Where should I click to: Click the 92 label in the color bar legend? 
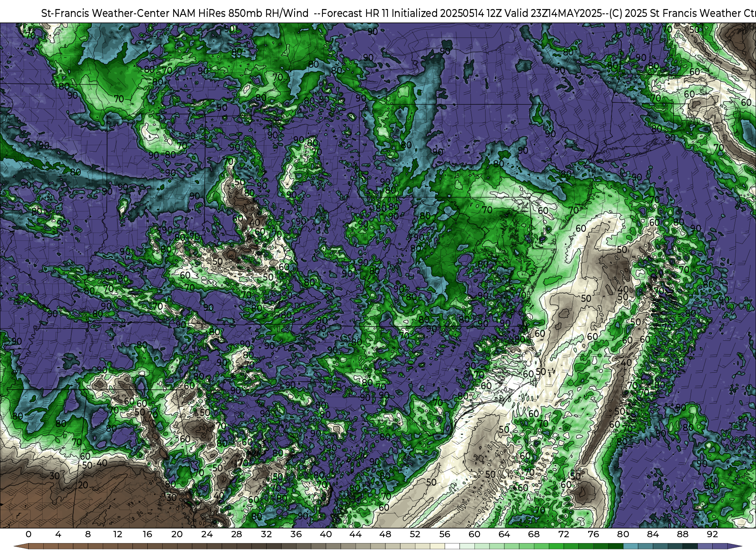coord(712,534)
